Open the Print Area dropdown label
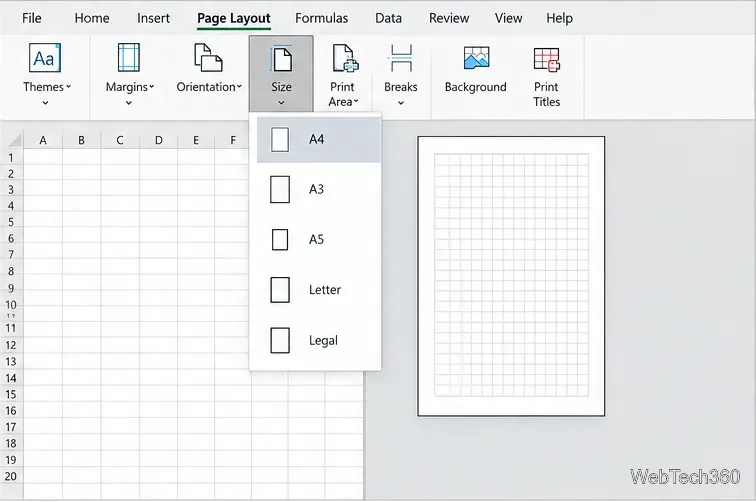 343,95
